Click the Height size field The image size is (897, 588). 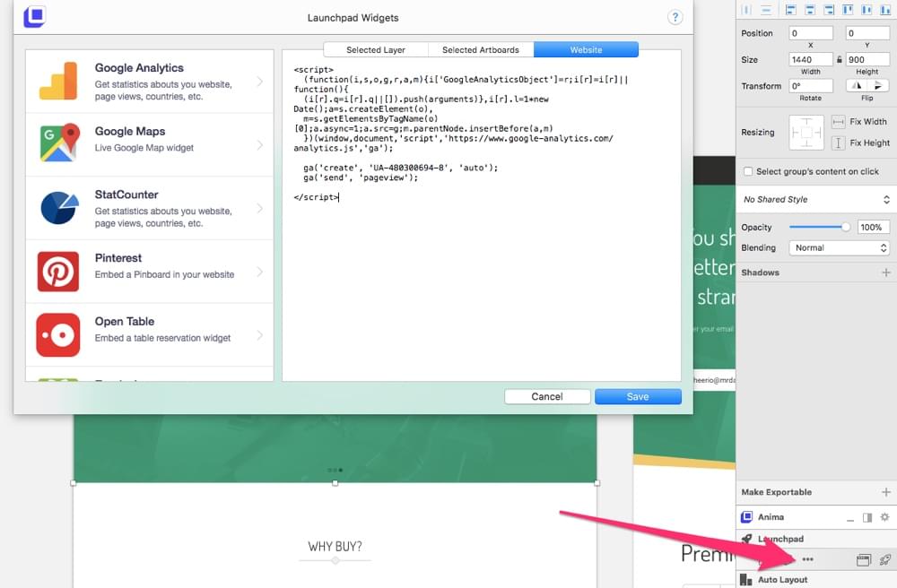click(x=867, y=59)
